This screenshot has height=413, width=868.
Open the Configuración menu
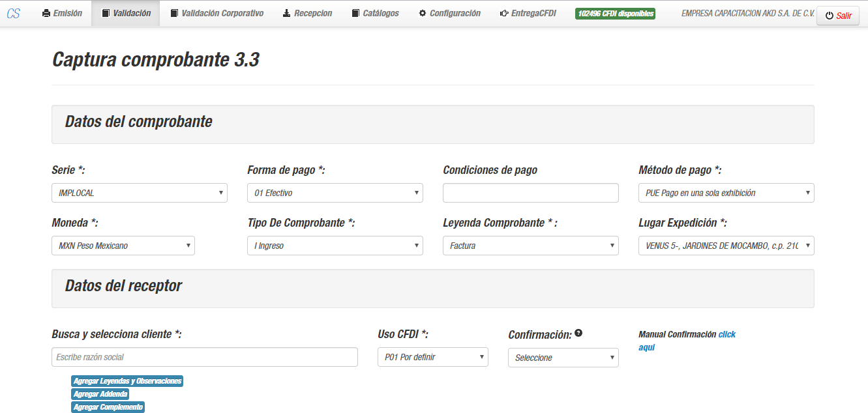click(449, 13)
